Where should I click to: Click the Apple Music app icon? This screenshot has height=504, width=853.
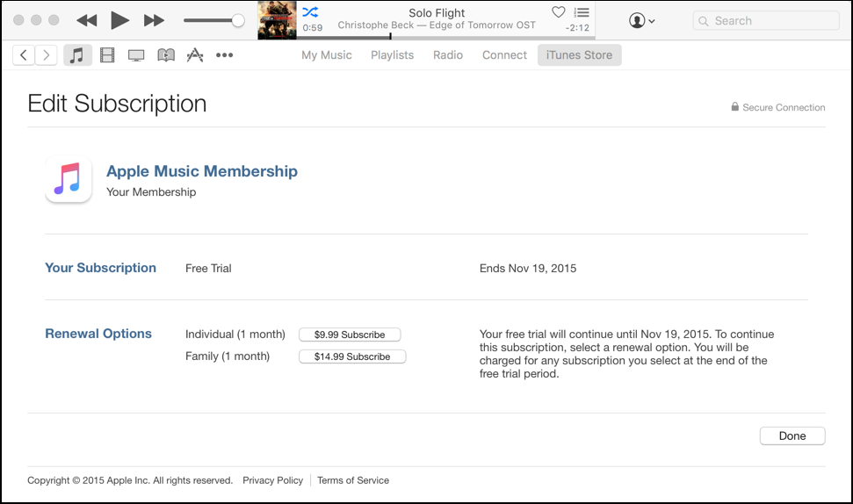click(69, 179)
